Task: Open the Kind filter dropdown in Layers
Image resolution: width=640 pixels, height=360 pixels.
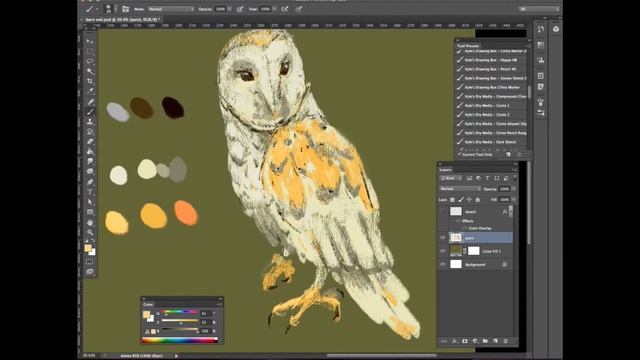Action: coord(451,178)
